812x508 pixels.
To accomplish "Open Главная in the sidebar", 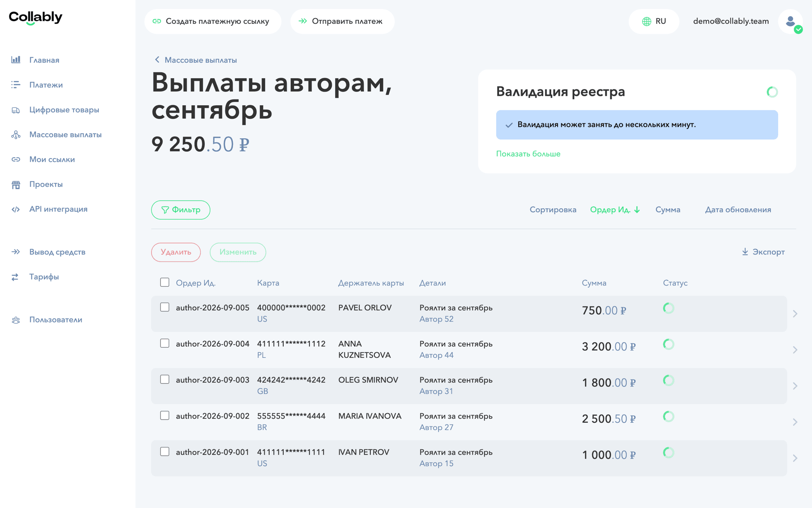I will point(44,60).
